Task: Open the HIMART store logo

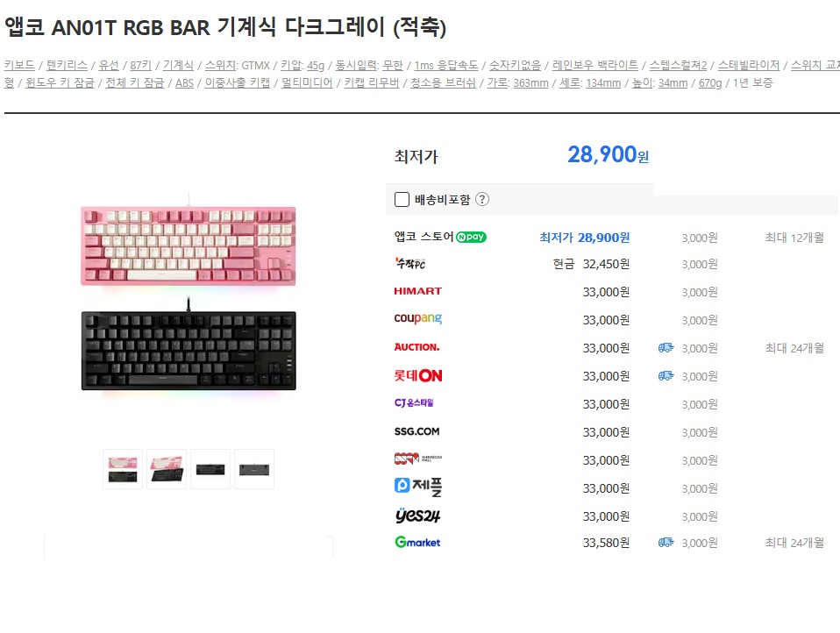Action: (x=418, y=291)
